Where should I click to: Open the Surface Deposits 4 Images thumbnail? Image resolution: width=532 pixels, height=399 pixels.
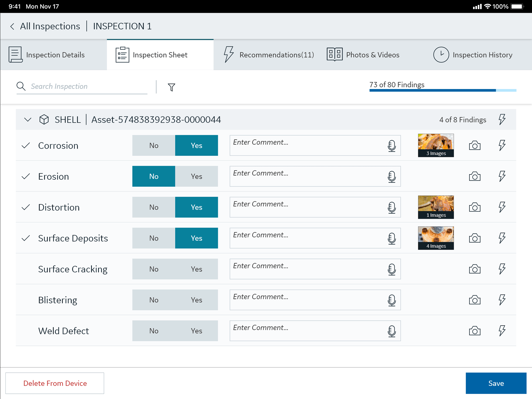point(436,238)
